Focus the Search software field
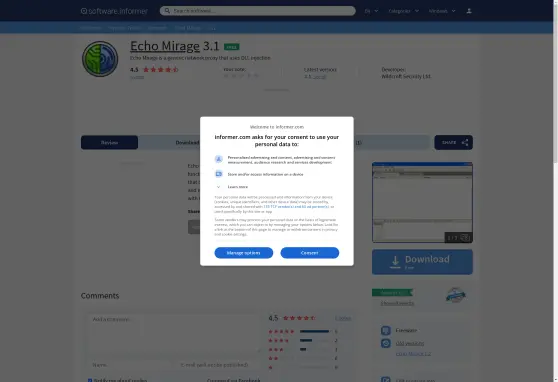558x382 pixels. 258,11
